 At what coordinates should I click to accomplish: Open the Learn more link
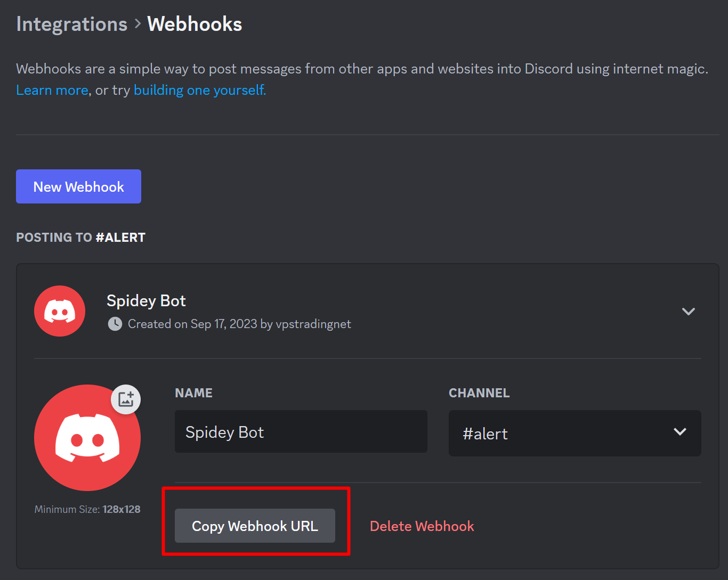[52, 90]
